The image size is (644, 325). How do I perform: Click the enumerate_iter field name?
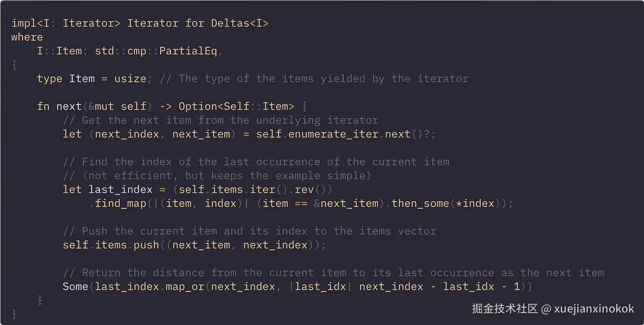pos(333,134)
